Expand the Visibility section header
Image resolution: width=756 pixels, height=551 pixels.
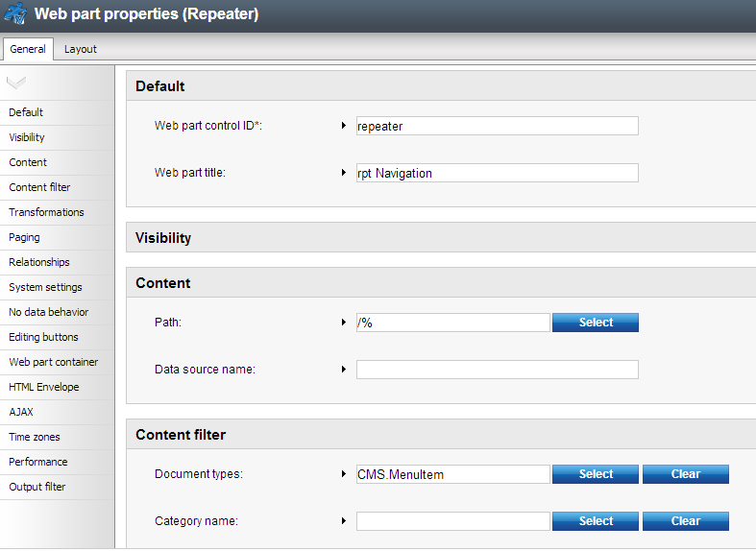(441, 237)
